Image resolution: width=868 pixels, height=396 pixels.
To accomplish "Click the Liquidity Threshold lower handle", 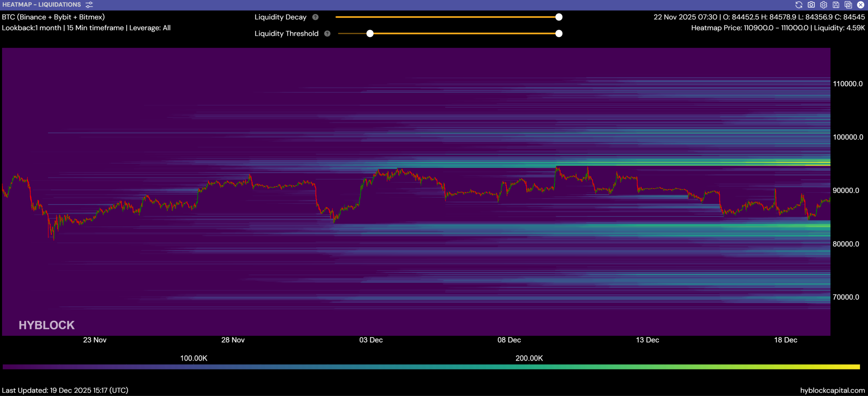I will pos(370,34).
